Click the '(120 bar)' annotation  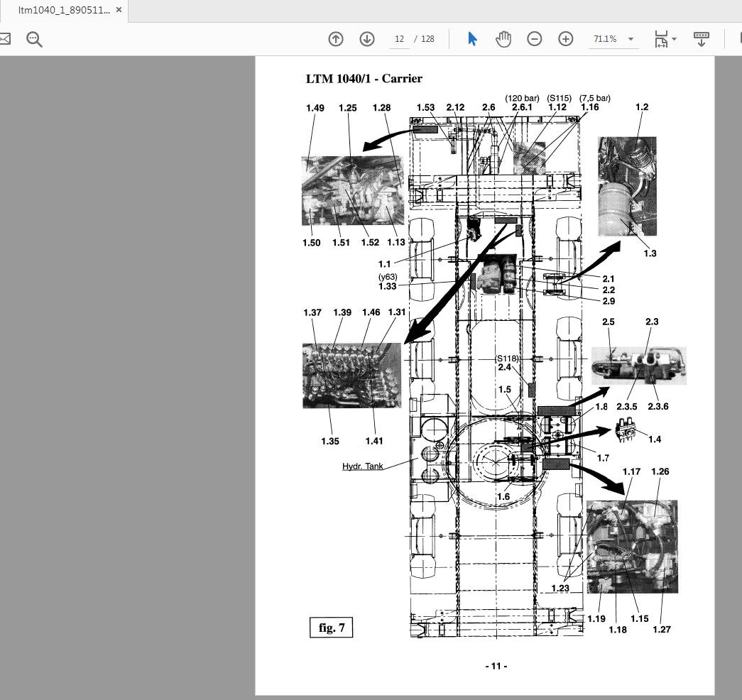tap(522, 98)
